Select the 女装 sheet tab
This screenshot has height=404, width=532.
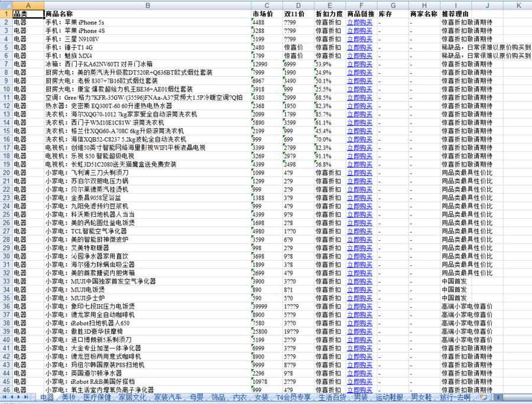pos(261,397)
